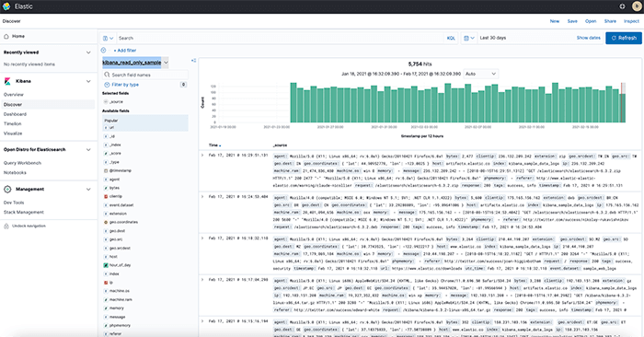The width and height of the screenshot is (644, 337).
Task: Open Visualize in the sidebar
Action: [x=13, y=134]
